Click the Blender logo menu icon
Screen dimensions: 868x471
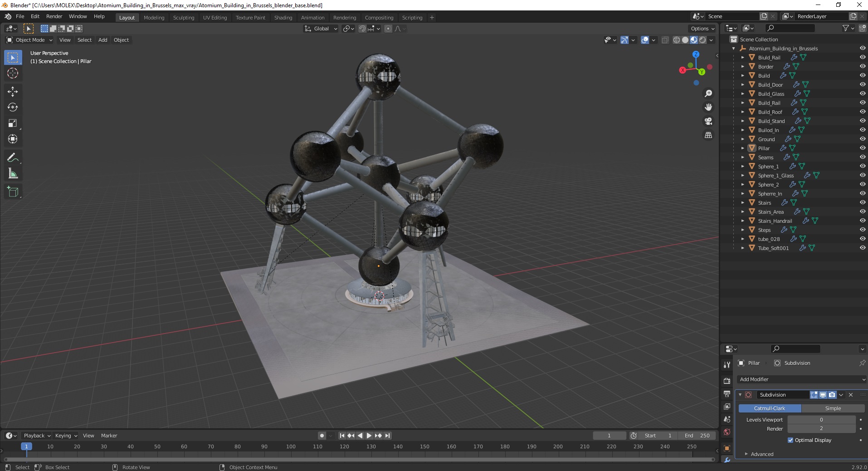(x=8, y=16)
